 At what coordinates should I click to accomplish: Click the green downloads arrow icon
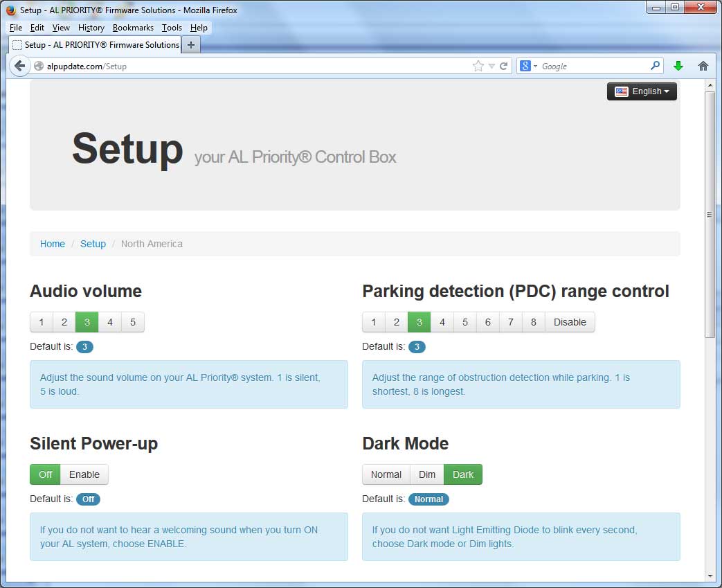678,66
